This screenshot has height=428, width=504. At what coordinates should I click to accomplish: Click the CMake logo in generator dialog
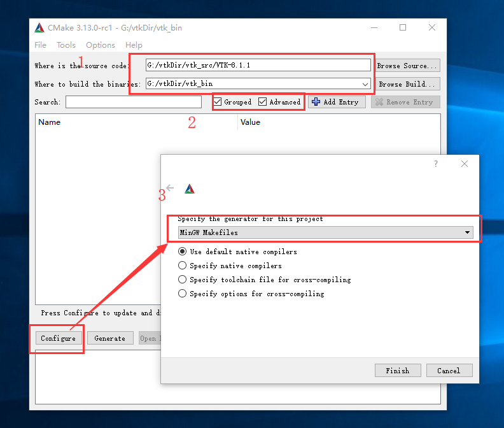(190, 189)
